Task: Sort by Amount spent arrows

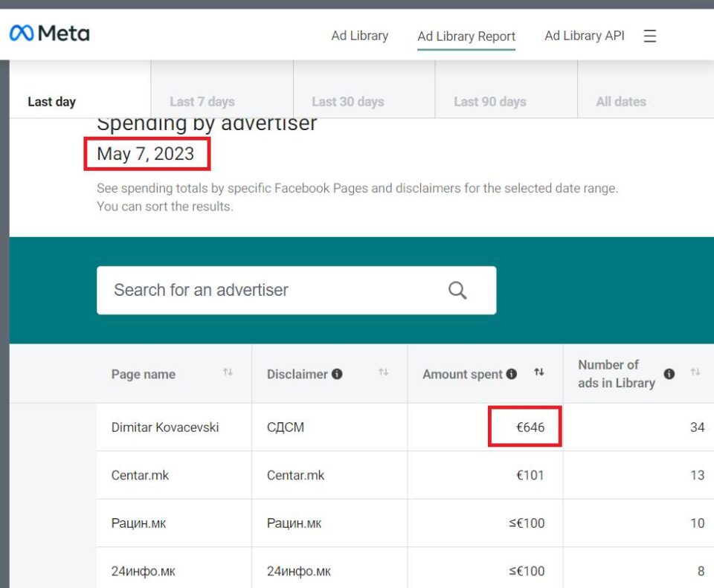Action: coord(538,372)
